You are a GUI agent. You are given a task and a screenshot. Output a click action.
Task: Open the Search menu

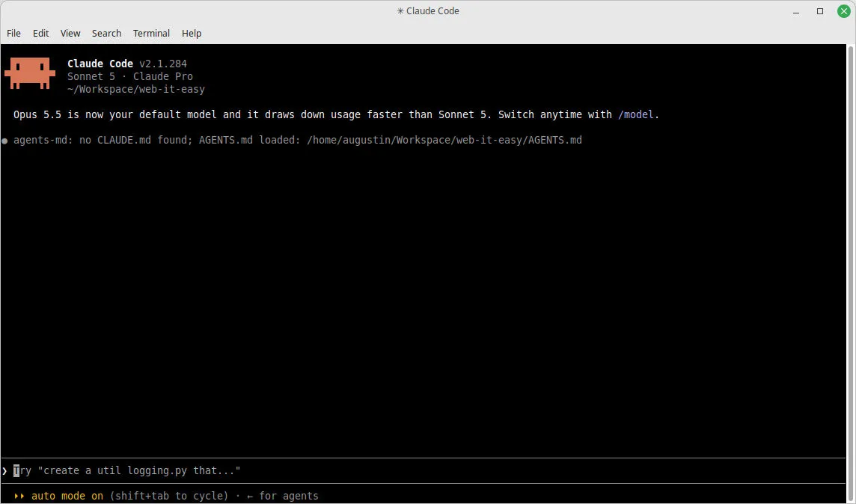coord(106,33)
